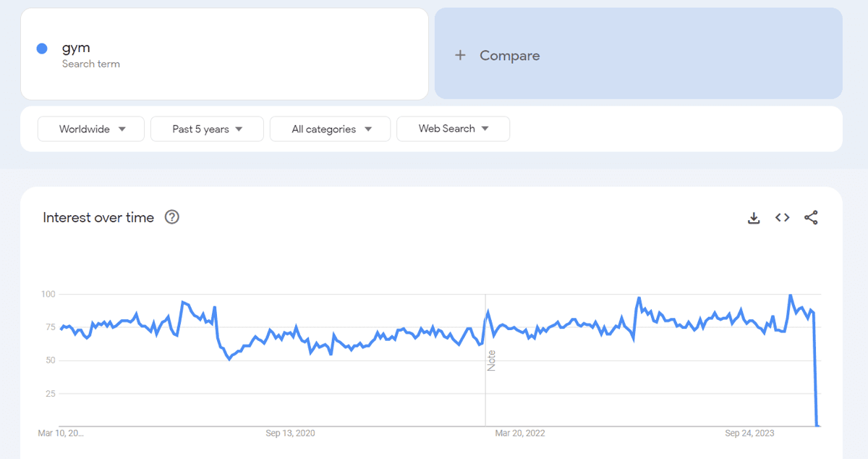Image resolution: width=868 pixels, height=459 pixels.
Task: Click the Mar 10, 20... axis label
Action: [x=61, y=433]
